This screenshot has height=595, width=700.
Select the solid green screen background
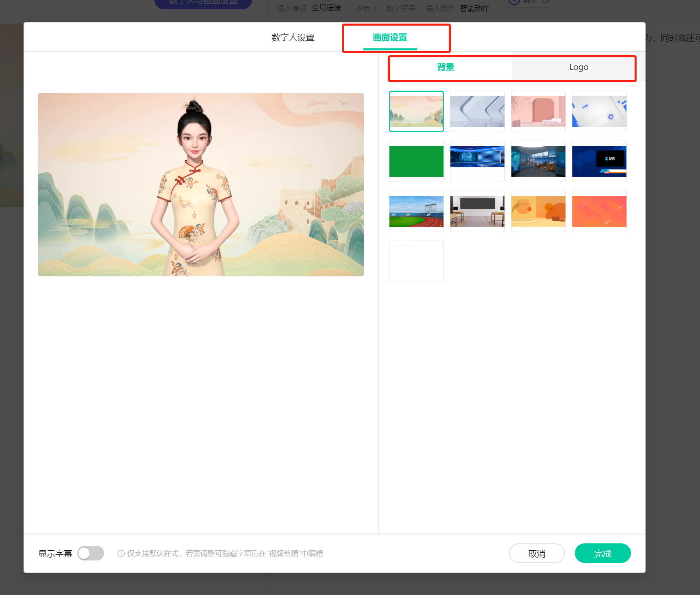416,161
